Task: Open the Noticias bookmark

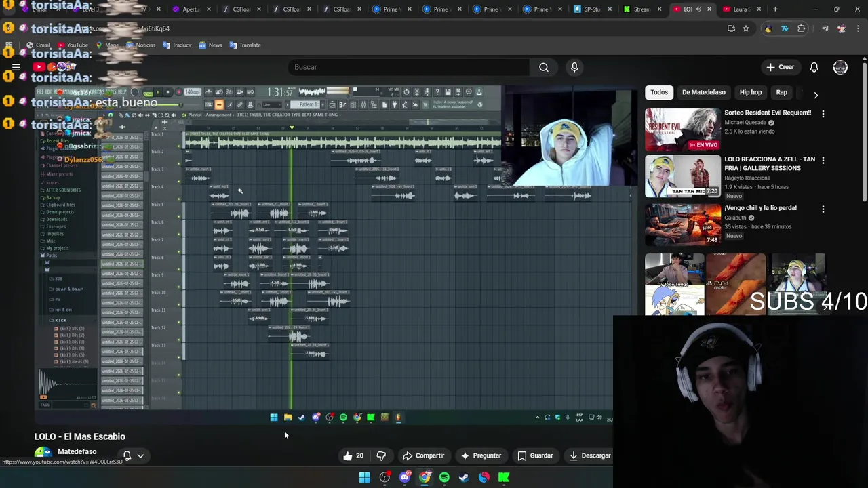Action: (x=140, y=45)
